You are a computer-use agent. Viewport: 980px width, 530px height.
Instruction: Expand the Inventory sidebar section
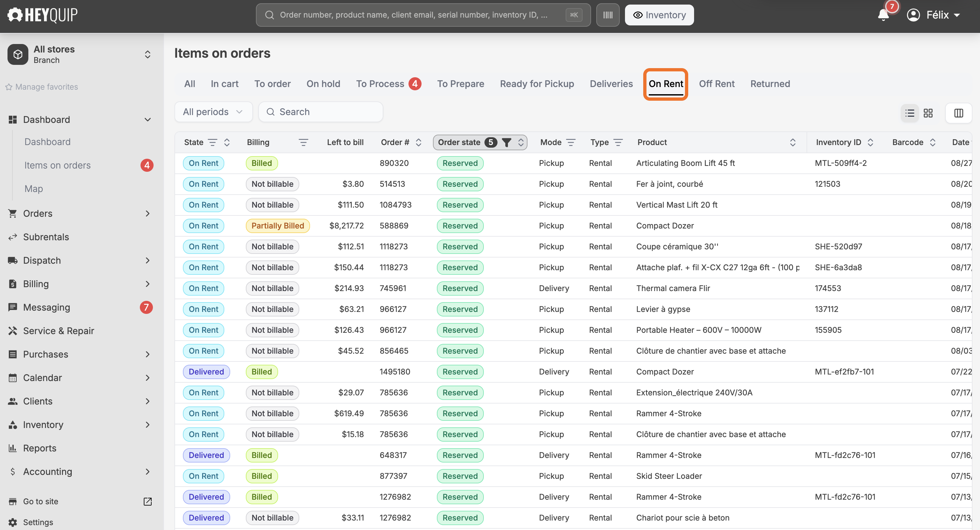pyautogui.click(x=148, y=425)
